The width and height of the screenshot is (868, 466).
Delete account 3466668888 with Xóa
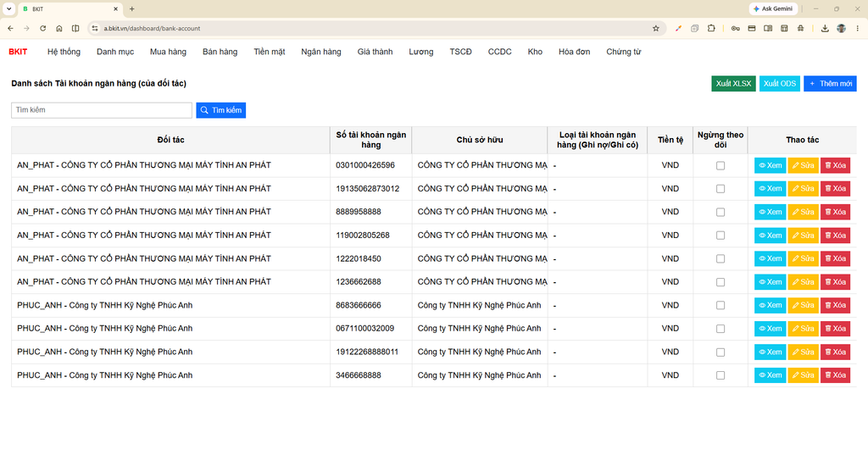coord(835,375)
